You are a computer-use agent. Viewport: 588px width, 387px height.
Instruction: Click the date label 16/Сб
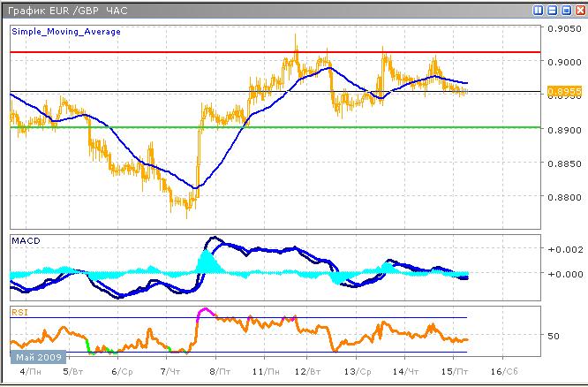point(504,372)
